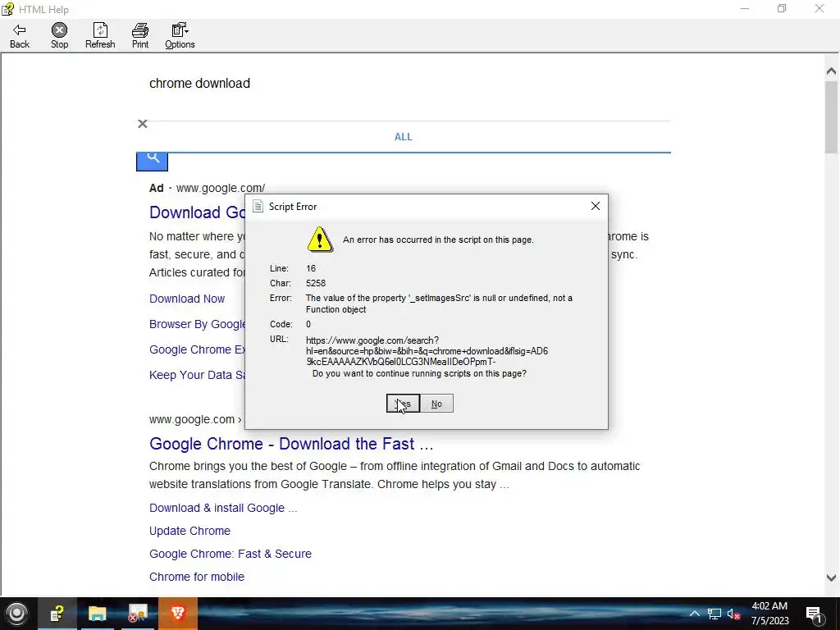Open the notification center icon

click(x=815, y=614)
